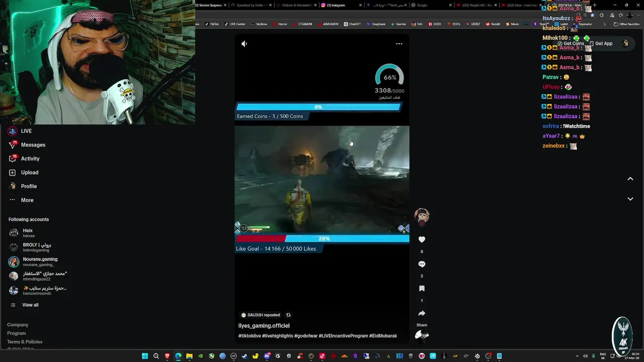Click the #EidMubarak hashtag
This screenshot has height=362, width=644.
pos(383,336)
